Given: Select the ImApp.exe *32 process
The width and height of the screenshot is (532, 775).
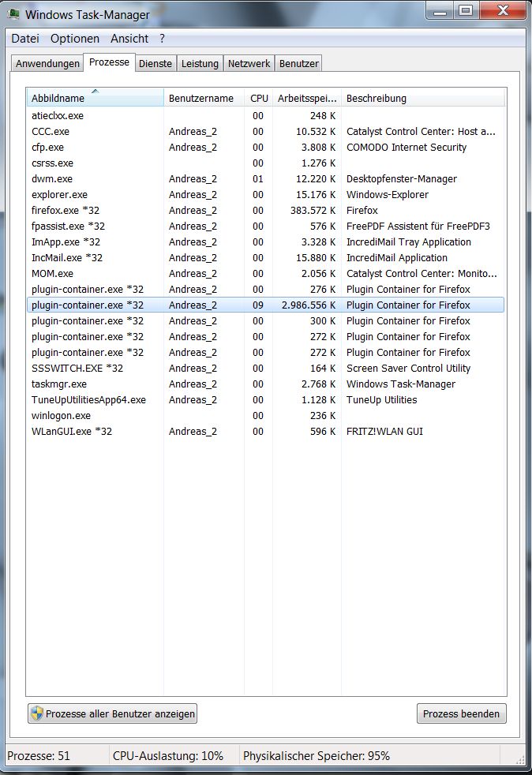Looking at the screenshot, I should (266, 242).
